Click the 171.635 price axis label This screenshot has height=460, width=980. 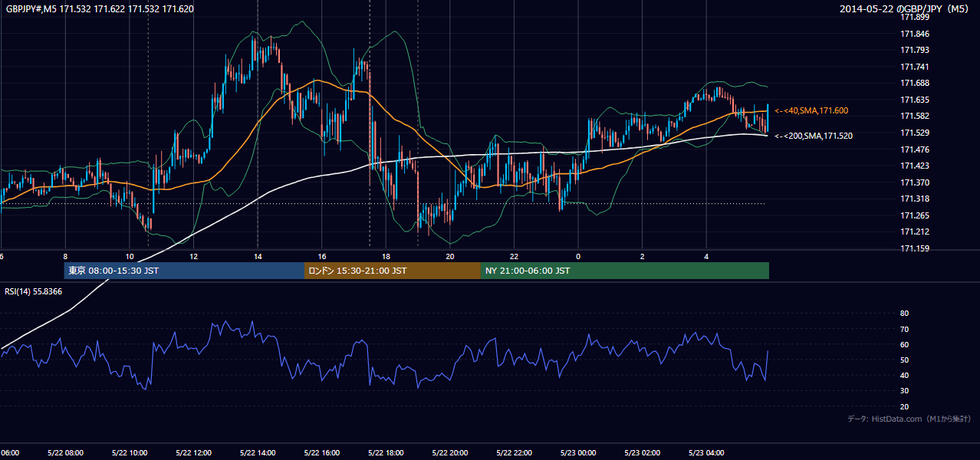915,100
